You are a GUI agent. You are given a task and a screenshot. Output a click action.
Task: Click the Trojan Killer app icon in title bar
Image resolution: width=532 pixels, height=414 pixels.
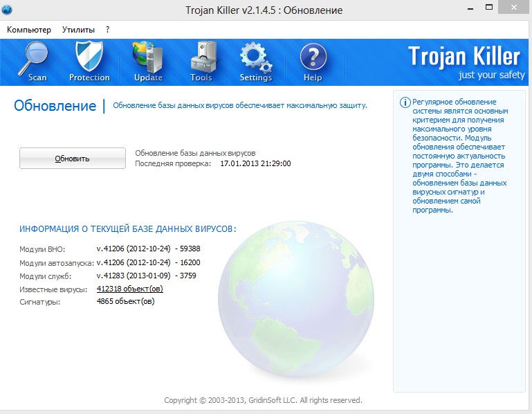tap(6, 10)
